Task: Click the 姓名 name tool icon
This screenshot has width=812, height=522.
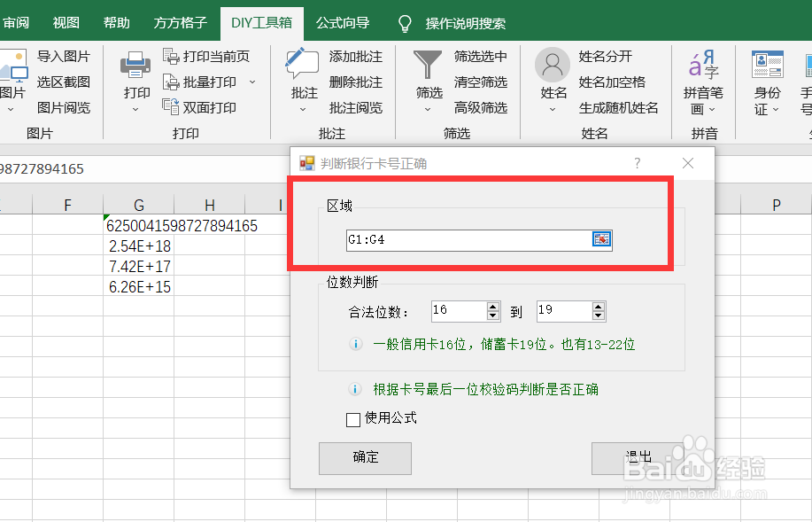Action: click(551, 64)
